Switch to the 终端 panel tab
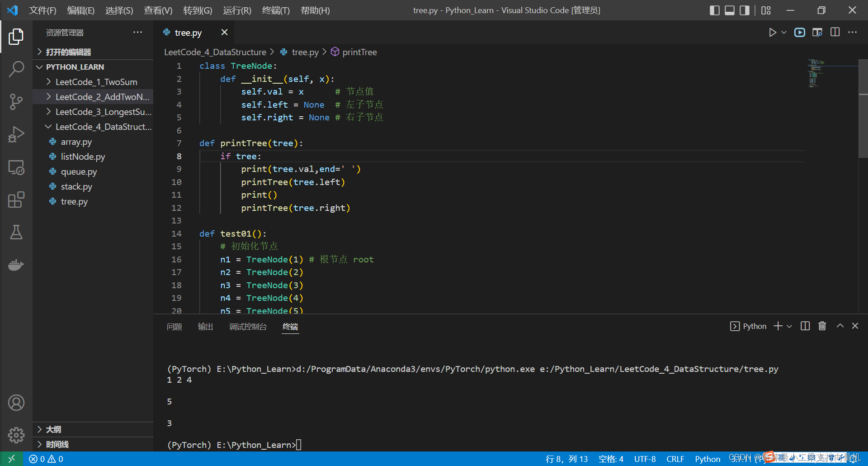This screenshot has width=868, height=466. [x=290, y=327]
